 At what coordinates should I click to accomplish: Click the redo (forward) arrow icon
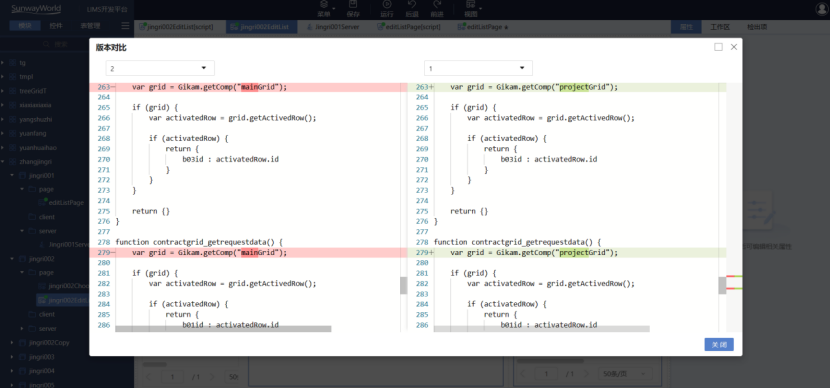(x=437, y=4)
